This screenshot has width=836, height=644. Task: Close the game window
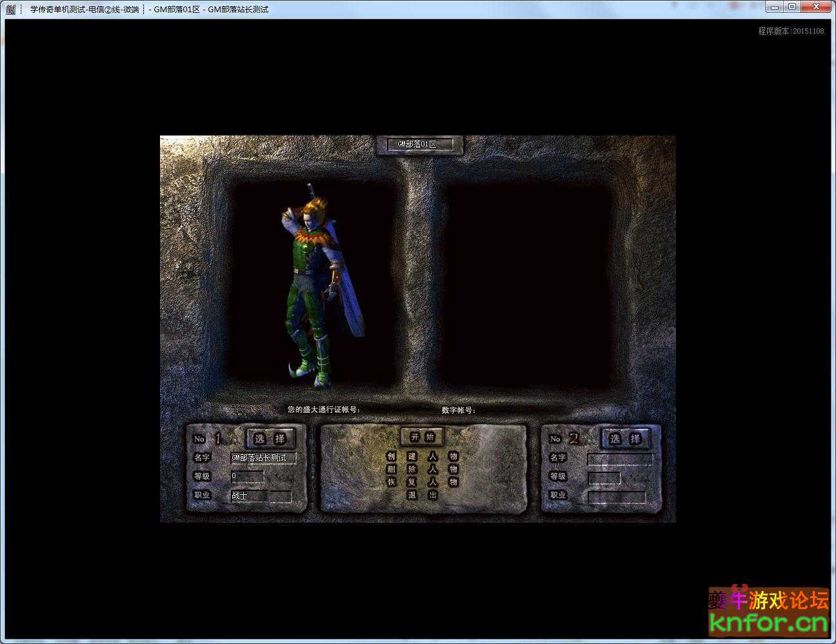point(816,6)
